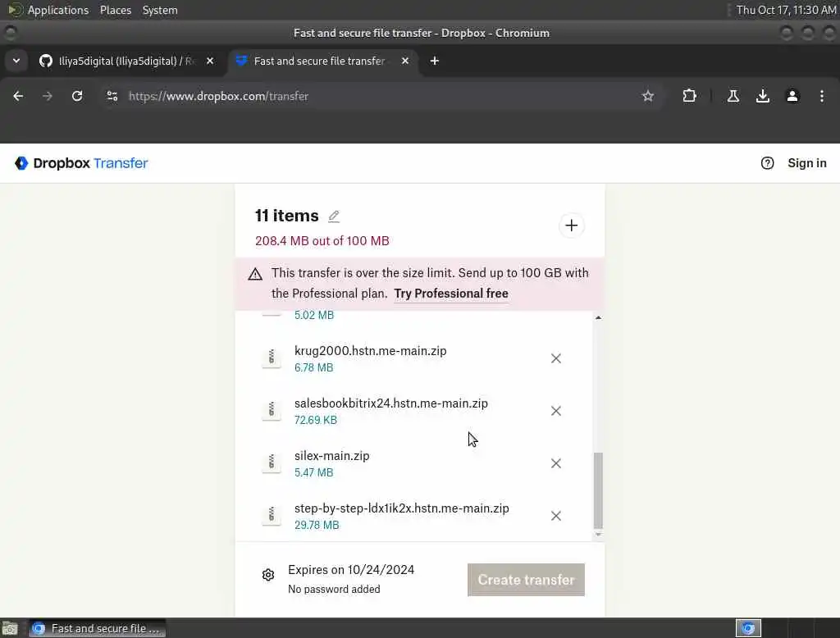Select the salesbookbitrix24.hstn.me-main.zip file name
The height and width of the screenshot is (638, 840).
(x=391, y=403)
